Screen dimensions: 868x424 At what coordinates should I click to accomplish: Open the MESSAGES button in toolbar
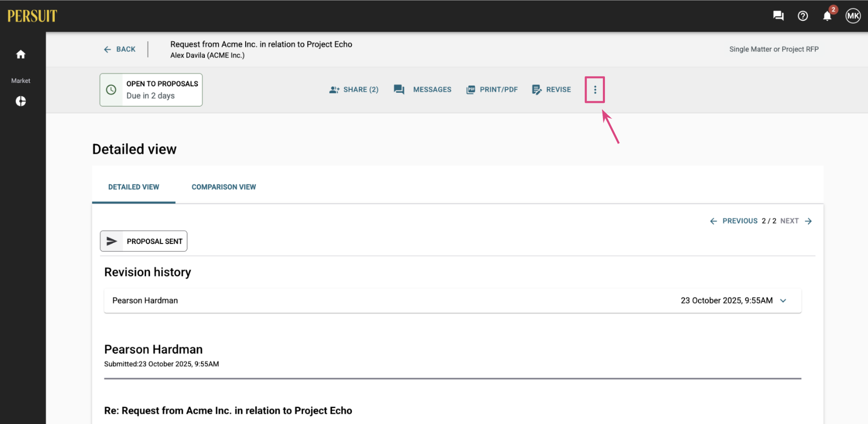tap(423, 90)
